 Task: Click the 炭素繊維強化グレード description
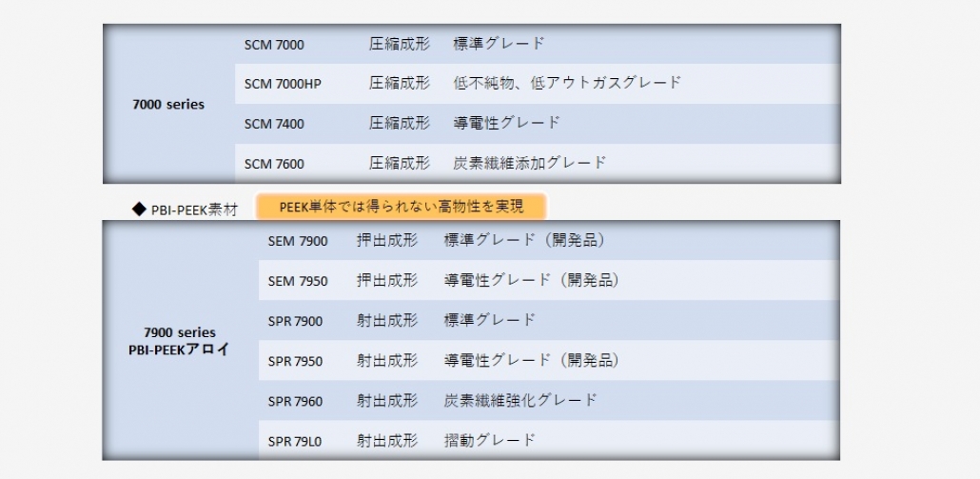(520, 400)
